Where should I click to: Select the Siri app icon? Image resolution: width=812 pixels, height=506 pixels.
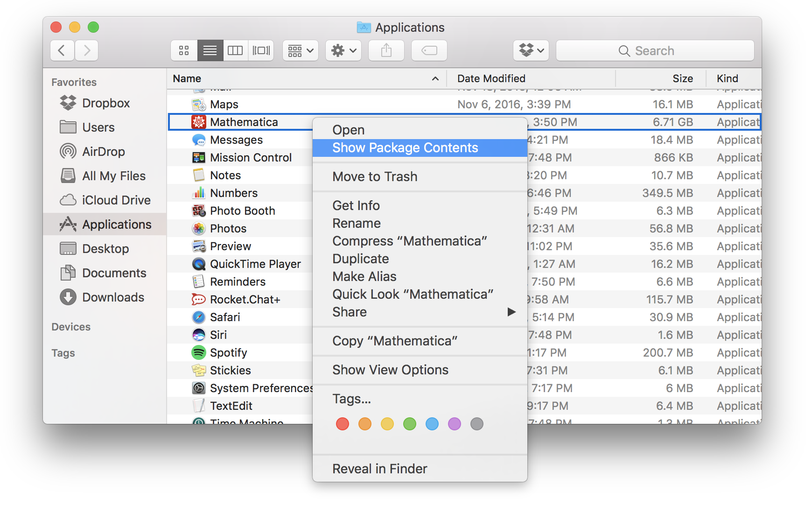click(x=199, y=335)
